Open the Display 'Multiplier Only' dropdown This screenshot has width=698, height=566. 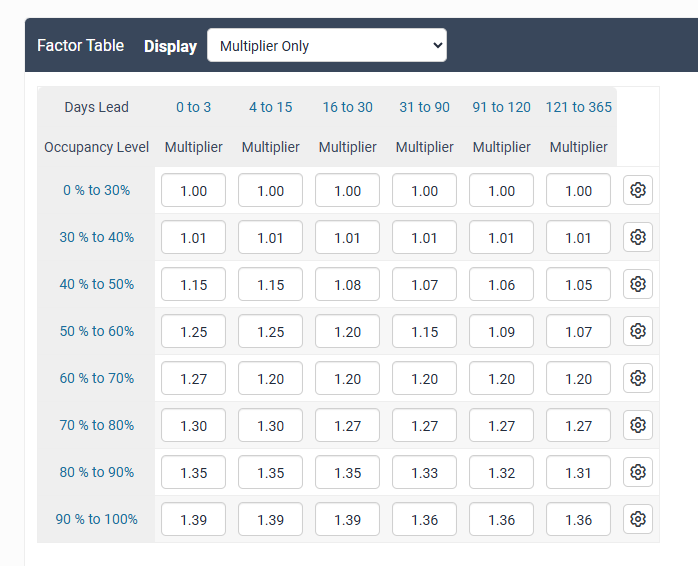point(327,45)
